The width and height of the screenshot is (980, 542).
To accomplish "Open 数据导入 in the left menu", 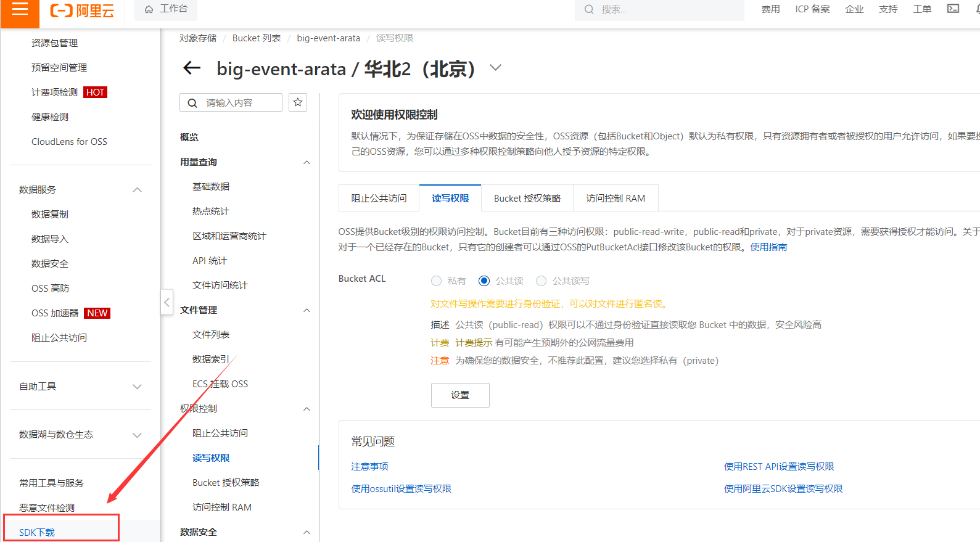I will pos(50,239).
